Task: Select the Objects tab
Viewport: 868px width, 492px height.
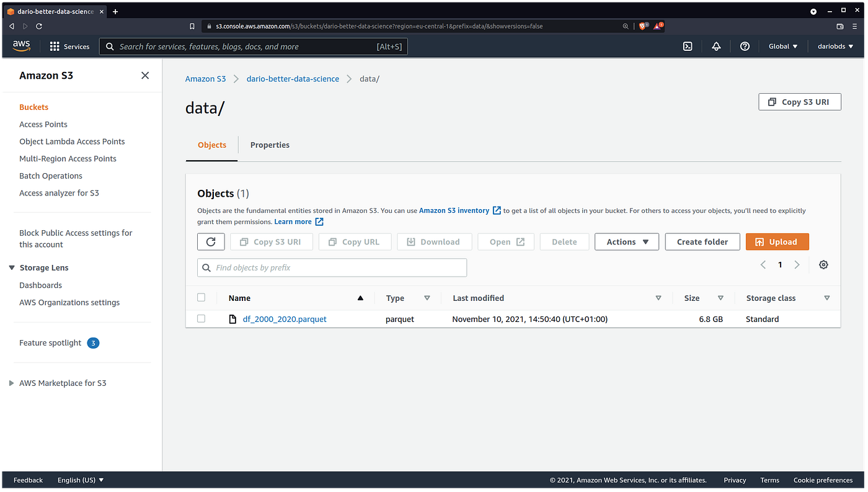Action: 211,145
